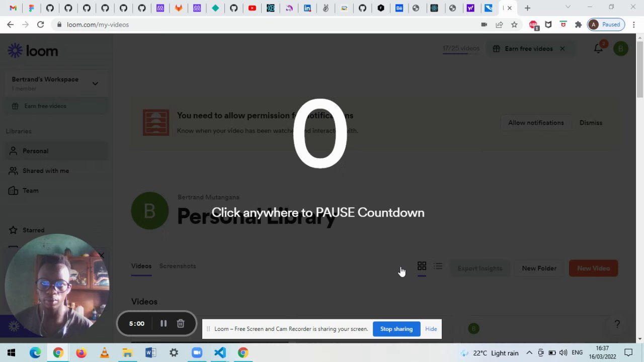Open Microsoft Word from taskbar
This screenshot has width=644, height=362.
pos(150,353)
